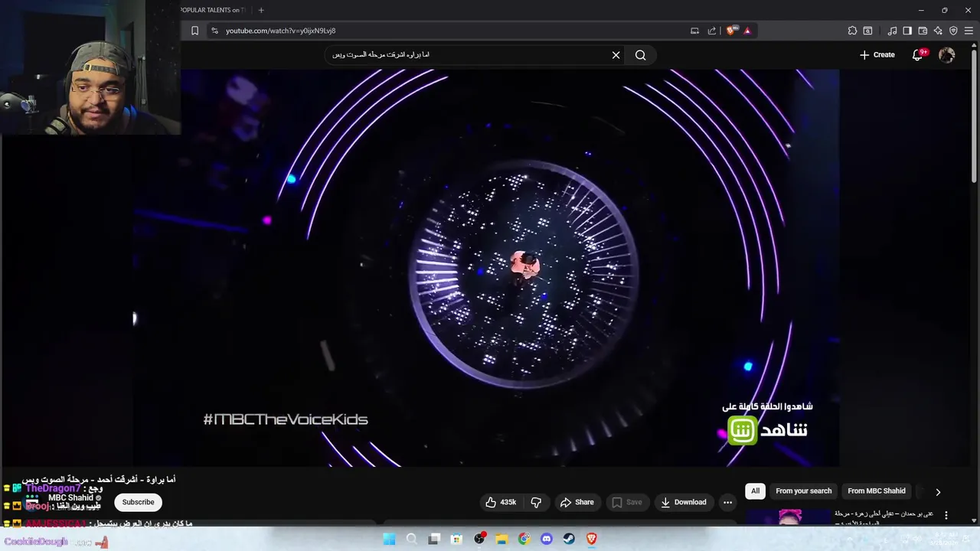Open Windows taskbar Search

(x=411, y=539)
